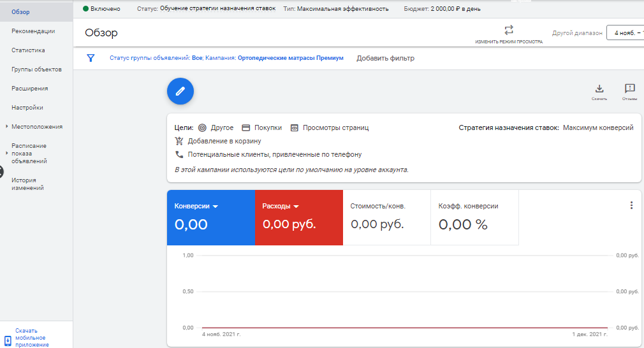Open the Конверсии metric dropdown

click(216, 207)
